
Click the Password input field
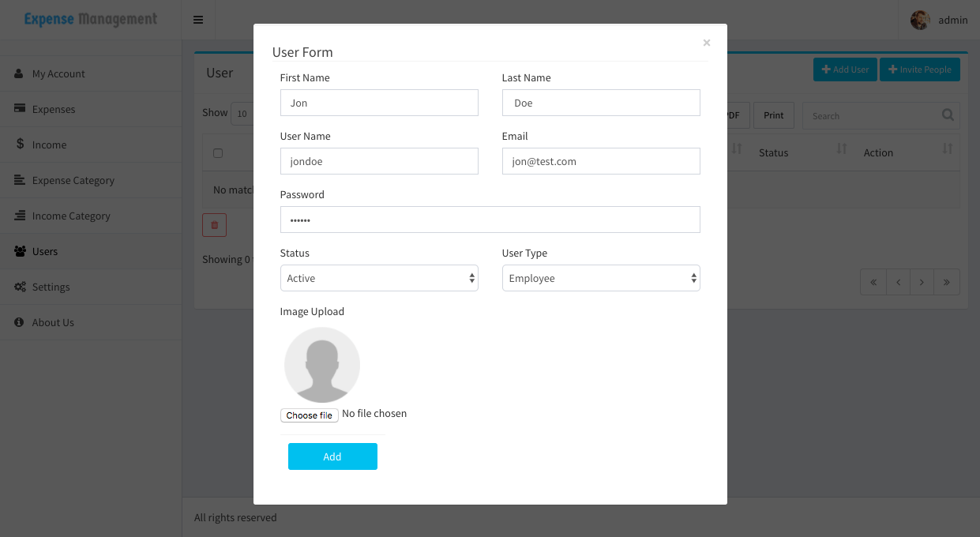[490, 220]
